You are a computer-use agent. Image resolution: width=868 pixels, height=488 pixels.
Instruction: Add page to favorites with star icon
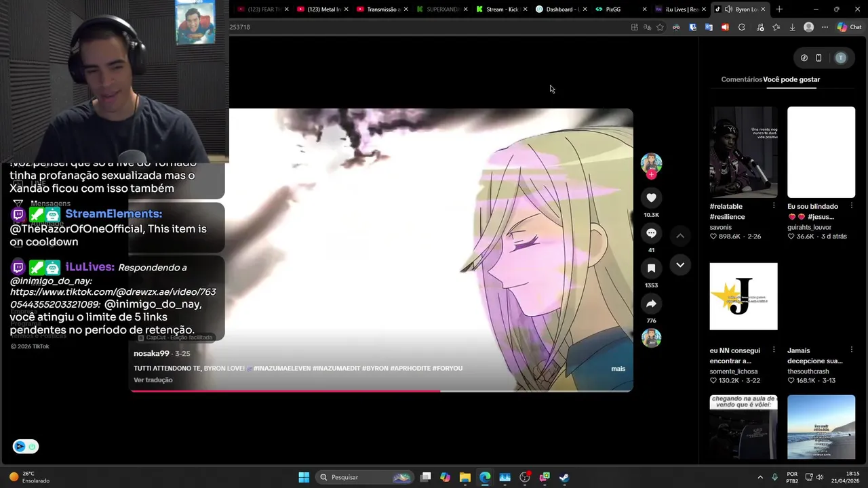click(x=660, y=27)
